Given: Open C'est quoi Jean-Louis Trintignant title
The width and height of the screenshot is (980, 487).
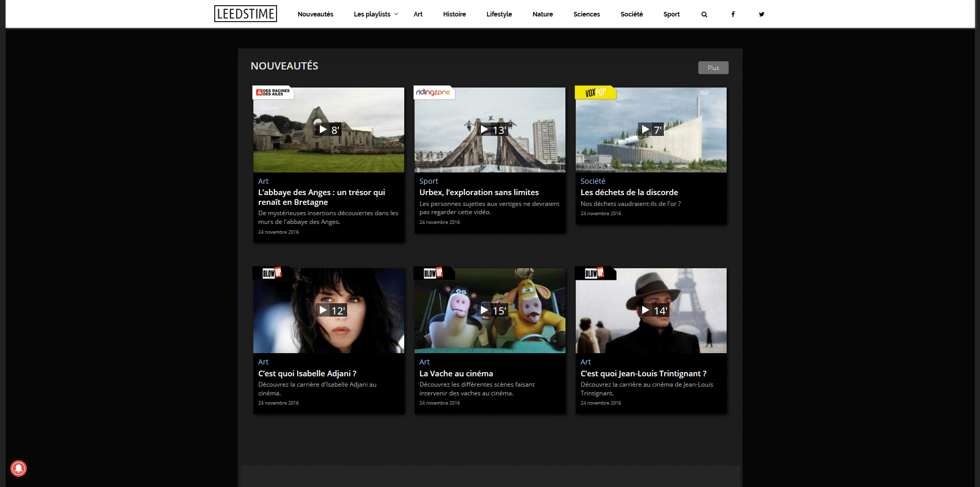Looking at the screenshot, I should [643, 374].
